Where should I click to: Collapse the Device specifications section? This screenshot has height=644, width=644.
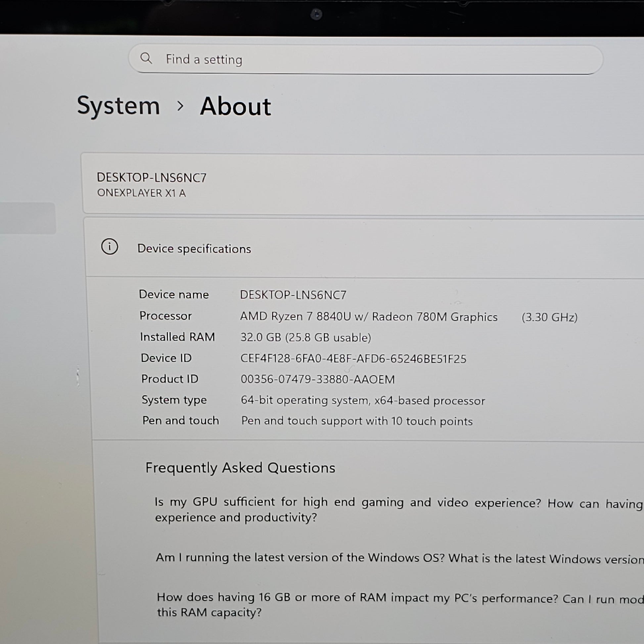pyautogui.click(x=194, y=249)
